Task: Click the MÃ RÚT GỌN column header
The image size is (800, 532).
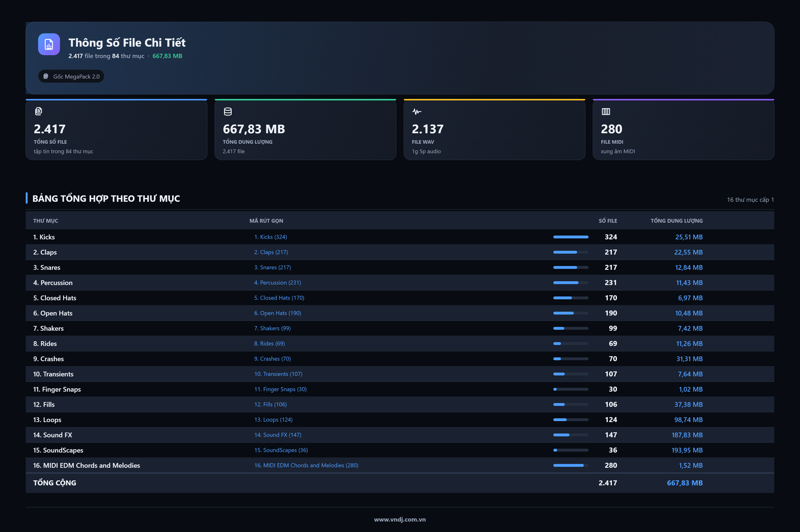Action: [266, 221]
